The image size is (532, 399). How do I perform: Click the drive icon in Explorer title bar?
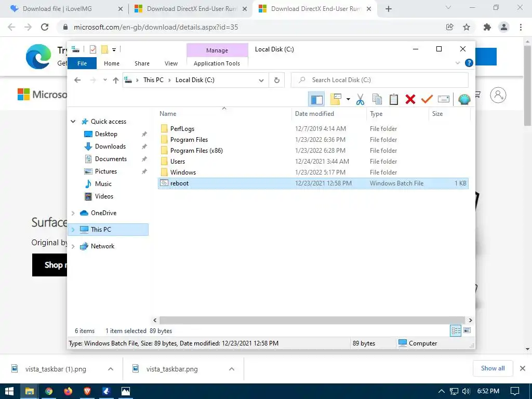click(76, 49)
